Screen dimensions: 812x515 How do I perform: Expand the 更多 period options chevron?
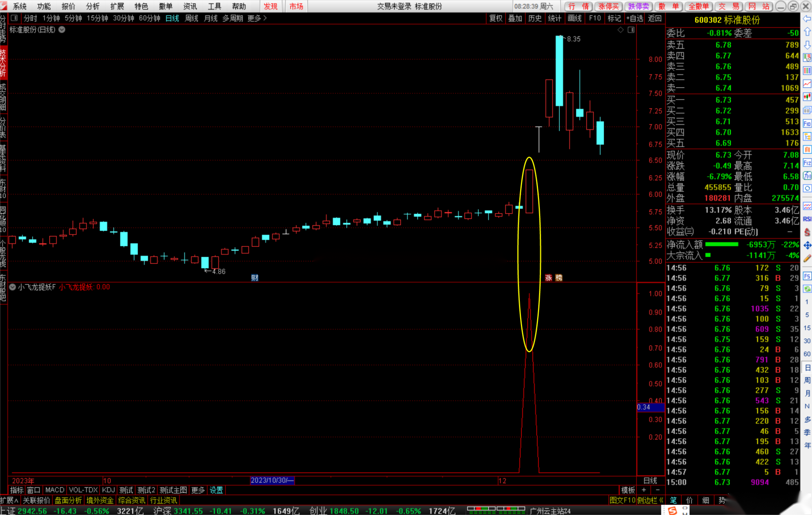(265, 18)
